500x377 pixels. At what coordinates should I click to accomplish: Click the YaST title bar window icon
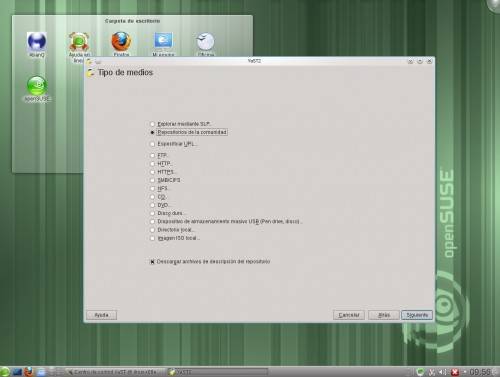point(89,61)
